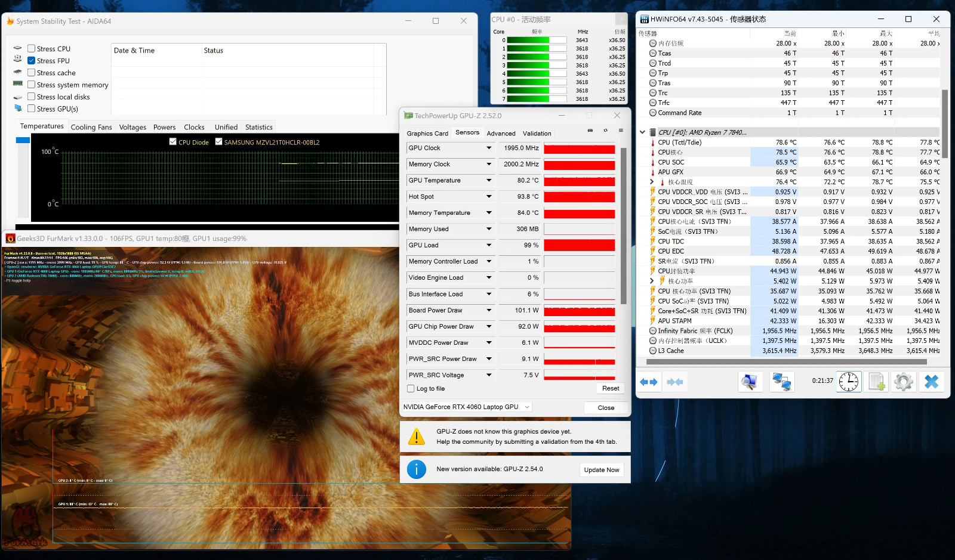Open the Graphics Card tab
Image resolution: width=955 pixels, height=560 pixels.
pyautogui.click(x=427, y=134)
